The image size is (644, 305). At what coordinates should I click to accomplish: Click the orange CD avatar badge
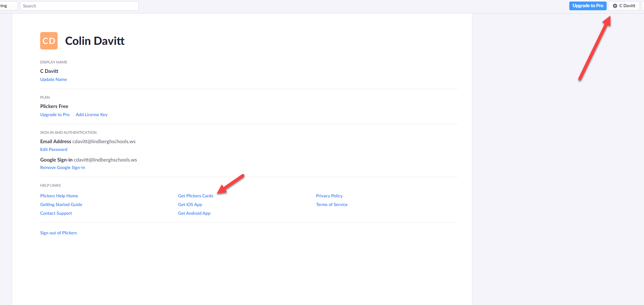click(49, 41)
